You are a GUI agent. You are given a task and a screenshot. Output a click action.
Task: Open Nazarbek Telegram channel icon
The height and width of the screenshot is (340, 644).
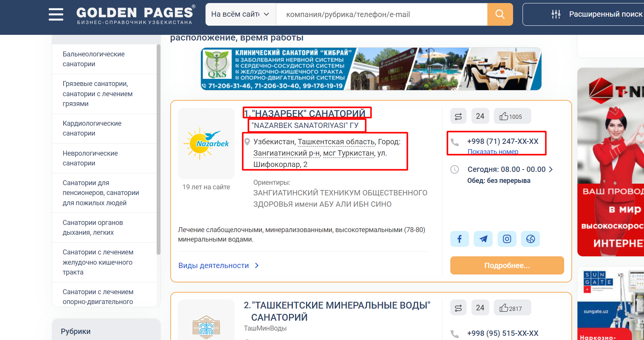tap(483, 239)
